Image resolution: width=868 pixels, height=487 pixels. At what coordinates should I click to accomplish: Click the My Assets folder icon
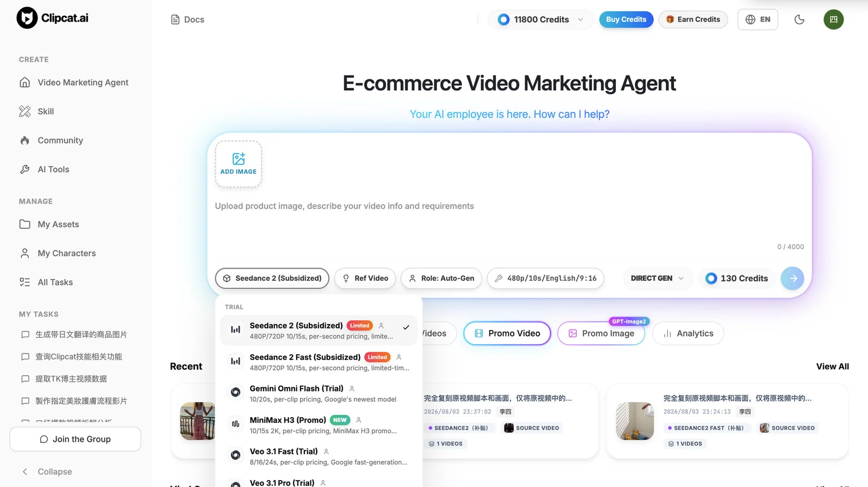pyautogui.click(x=25, y=224)
